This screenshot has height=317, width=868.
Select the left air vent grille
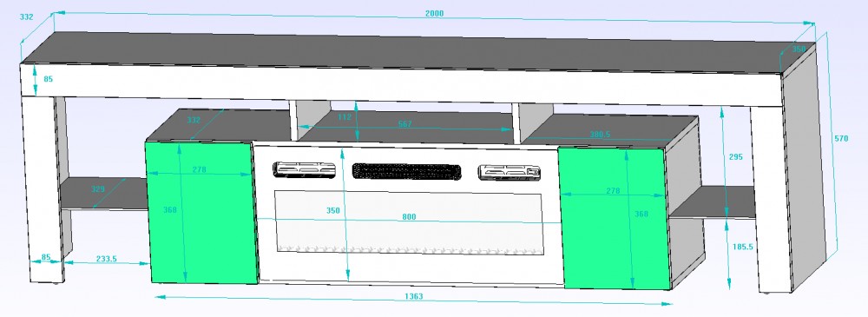(x=304, y=169)
